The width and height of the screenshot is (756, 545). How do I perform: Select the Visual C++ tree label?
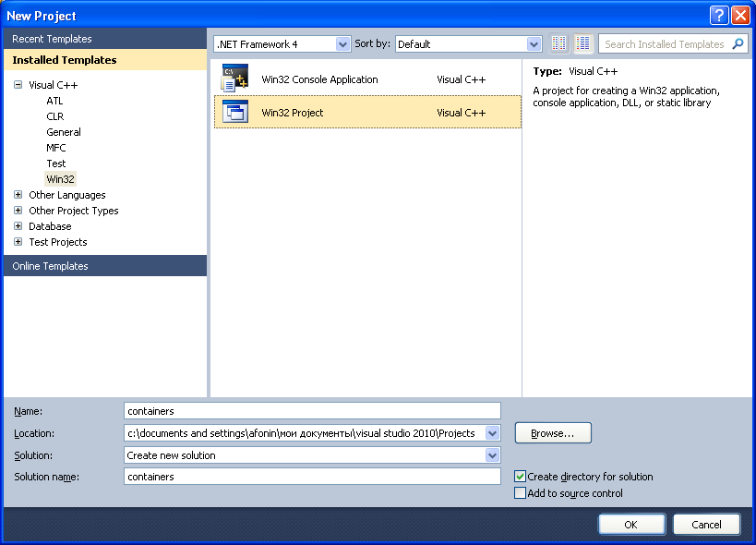click(53, 85)
